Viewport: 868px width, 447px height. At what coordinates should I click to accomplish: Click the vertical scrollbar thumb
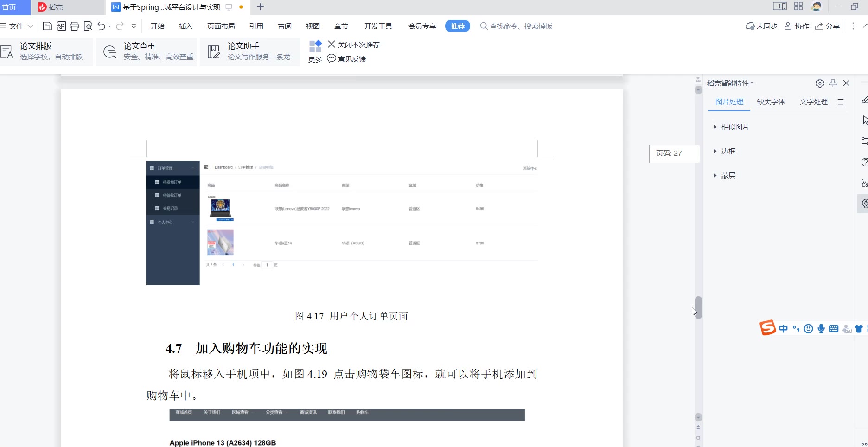[x=698, y=307]
